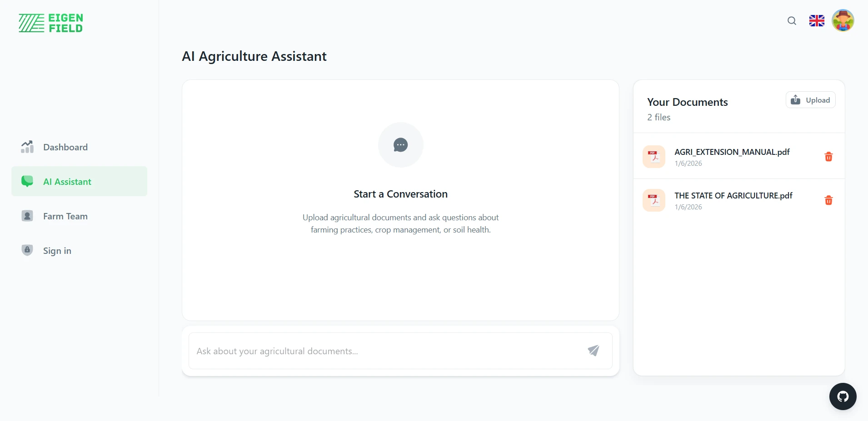Focus the ask about agricultural documents field
This screenshot has width=868, height=421.
tap(386, 351)
